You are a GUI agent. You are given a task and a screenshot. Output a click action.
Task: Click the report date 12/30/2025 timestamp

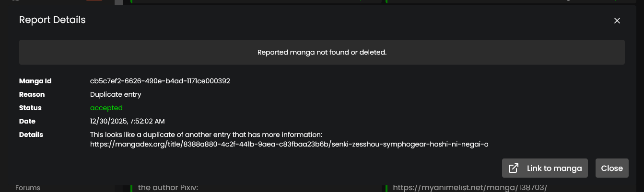click(x=128, y=121)
